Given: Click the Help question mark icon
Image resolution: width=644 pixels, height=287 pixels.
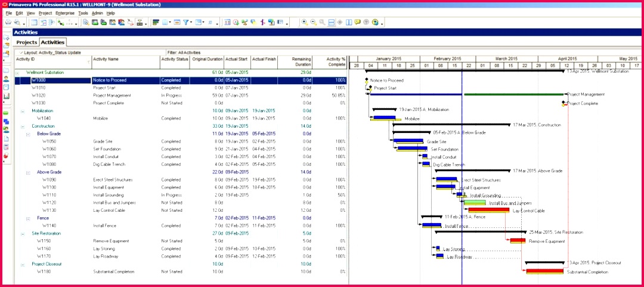Looking at the screenshot, I should point(374,22).
